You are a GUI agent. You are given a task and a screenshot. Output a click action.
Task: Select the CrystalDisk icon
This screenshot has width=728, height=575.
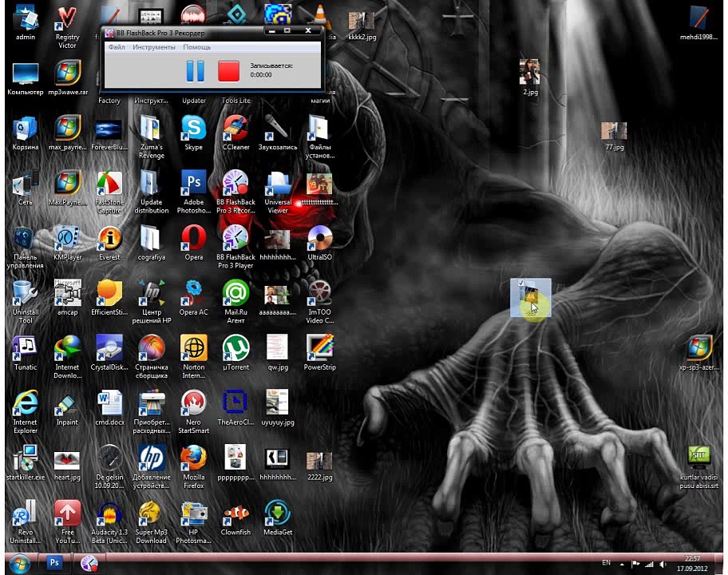coord(109,352)
